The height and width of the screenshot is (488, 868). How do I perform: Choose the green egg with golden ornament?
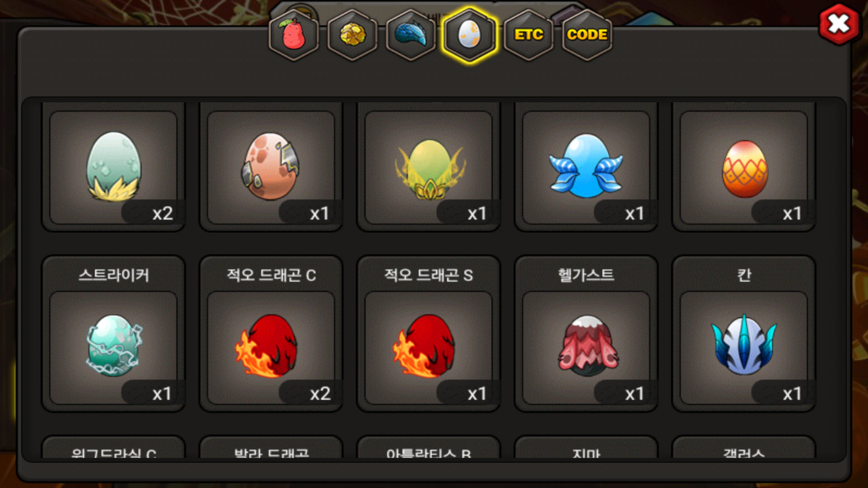tap(429, 167)
